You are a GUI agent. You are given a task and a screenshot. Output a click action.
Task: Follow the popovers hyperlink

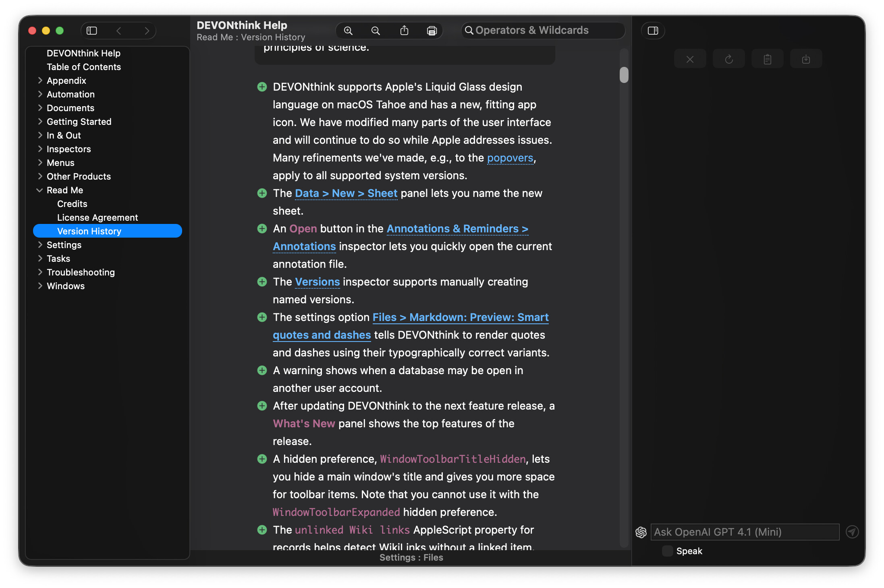[x=510, y=158]
